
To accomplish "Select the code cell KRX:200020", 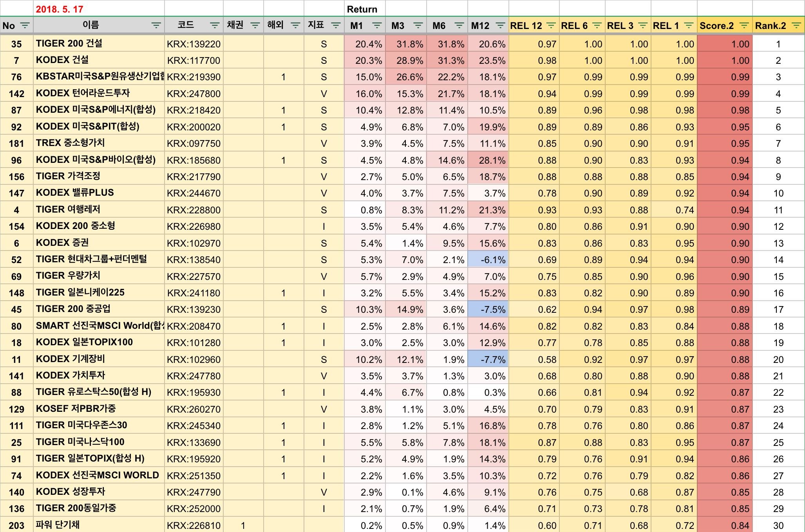I will (x=194, y=127).
